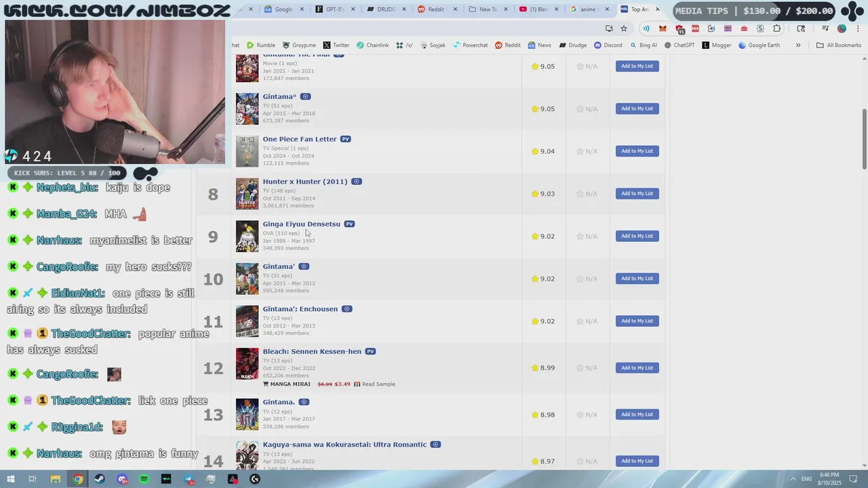Open the ChatGPT bookmark
The width and height of the screenshot is (868, 488).
tap(679, 45)
